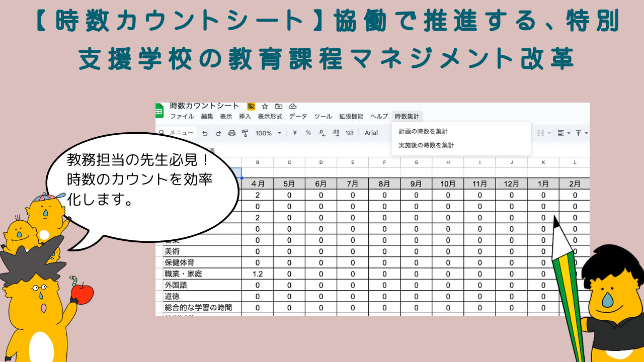The width and height of the screenshot is (644, 362).
Task: Open the データ menu
Action: click(x=298, y=116)
